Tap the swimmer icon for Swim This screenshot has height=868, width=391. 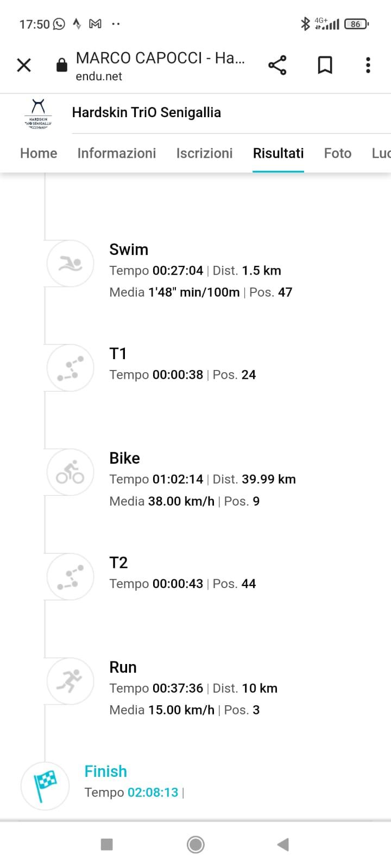pos(71,264)
